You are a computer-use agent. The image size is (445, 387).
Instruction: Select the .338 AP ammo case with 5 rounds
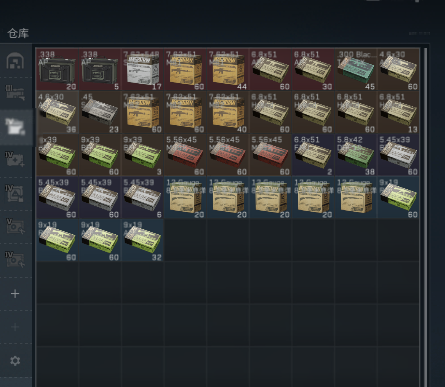click(x=100, y=69)
